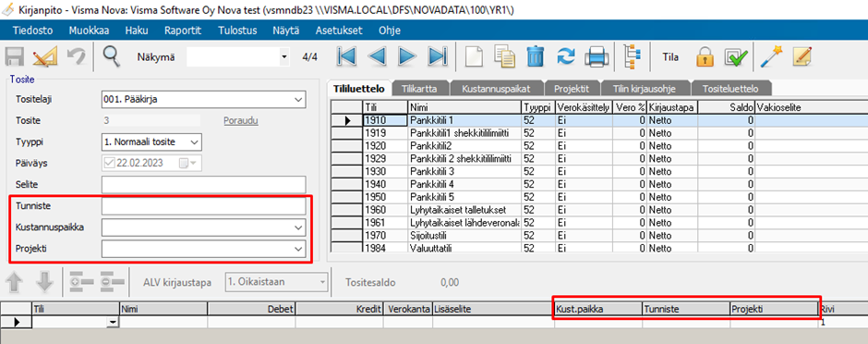
Task: Open the Tiedosto menu
Action: 32,31
